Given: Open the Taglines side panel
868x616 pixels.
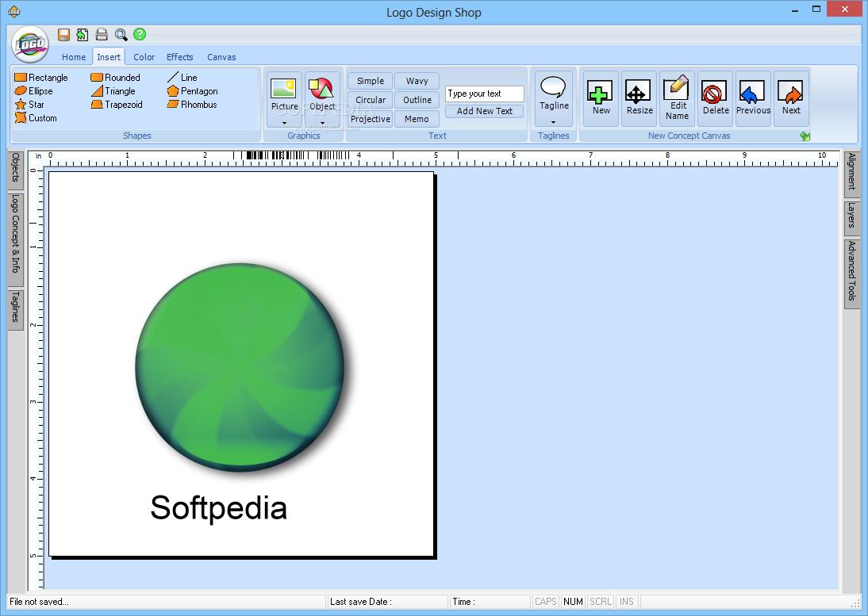Looking at the screenshot, I should click(16, 308).
